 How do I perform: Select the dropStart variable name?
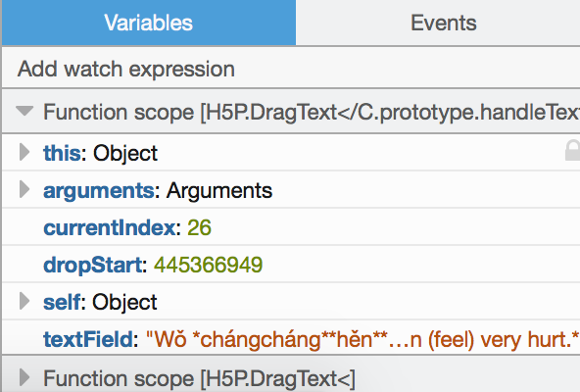point(93,265)
